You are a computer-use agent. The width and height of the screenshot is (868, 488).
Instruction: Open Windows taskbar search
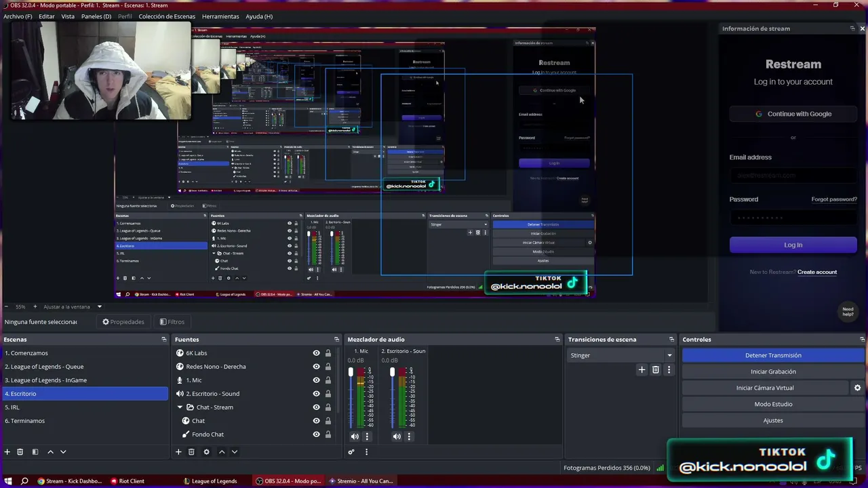(24, 481)
